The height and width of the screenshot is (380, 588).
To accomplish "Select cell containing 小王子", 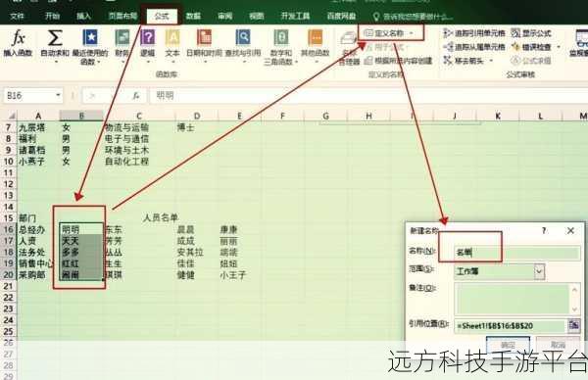I will click(240, 275).
